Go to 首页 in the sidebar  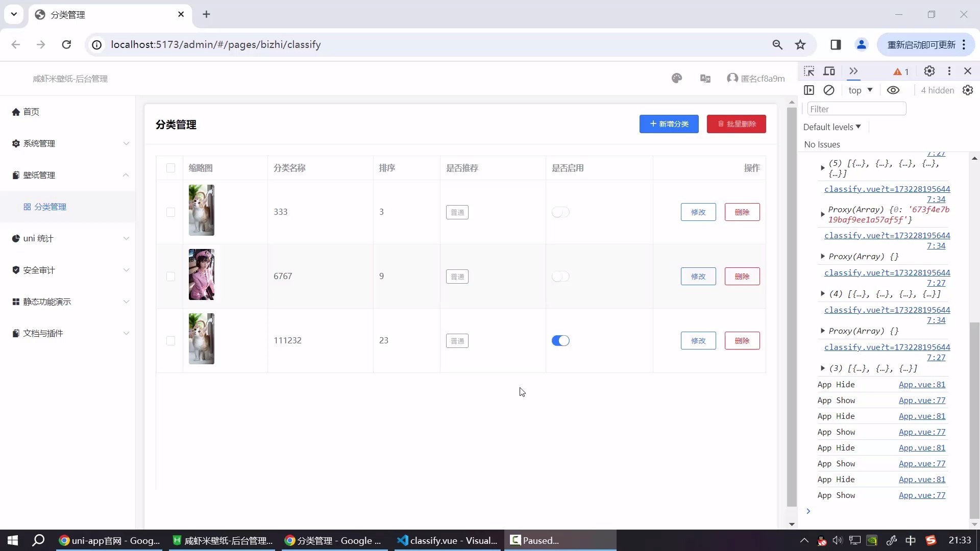[x=31, y=112]
